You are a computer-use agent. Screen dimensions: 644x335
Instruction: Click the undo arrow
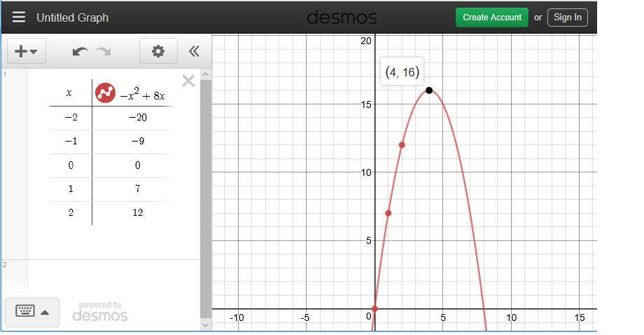80,51
